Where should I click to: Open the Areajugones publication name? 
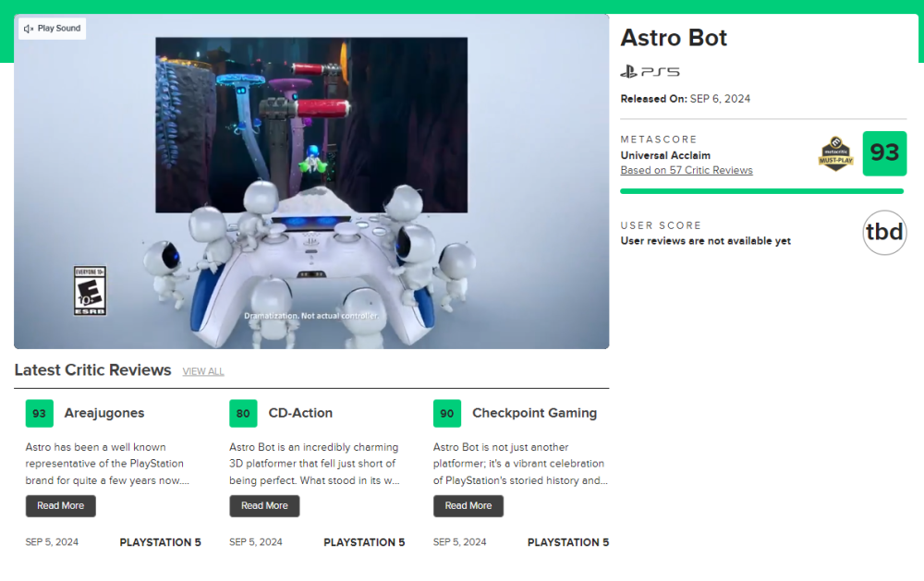(104, 413)
